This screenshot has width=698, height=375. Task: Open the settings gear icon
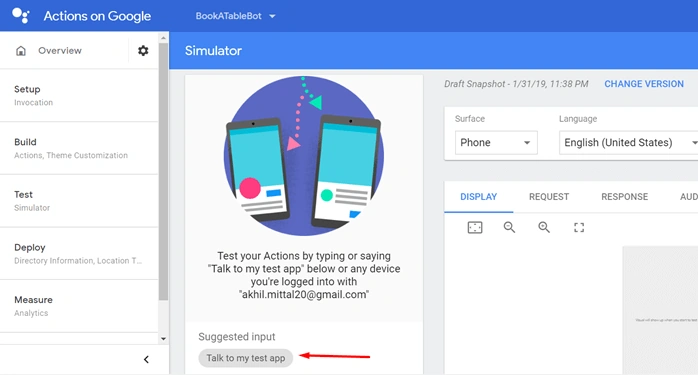point(143,51)
